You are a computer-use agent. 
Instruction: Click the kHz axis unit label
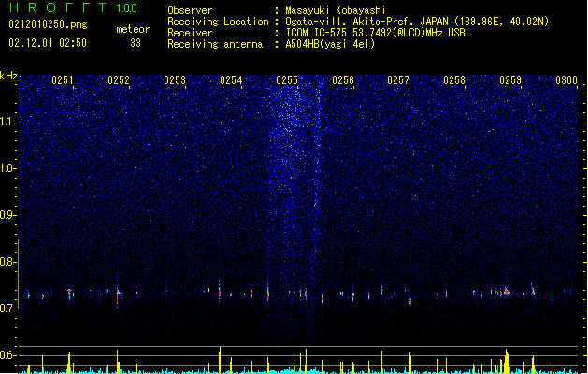(8, 76)
